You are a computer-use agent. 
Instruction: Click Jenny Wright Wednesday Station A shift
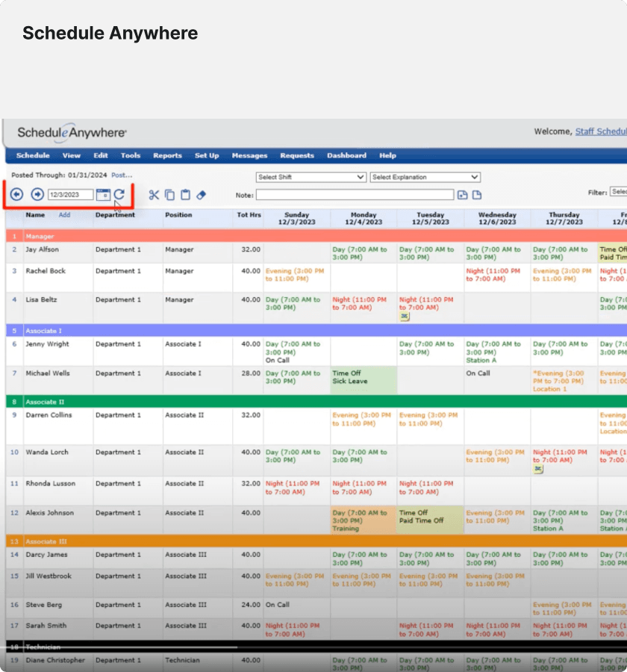click(497, 352)
